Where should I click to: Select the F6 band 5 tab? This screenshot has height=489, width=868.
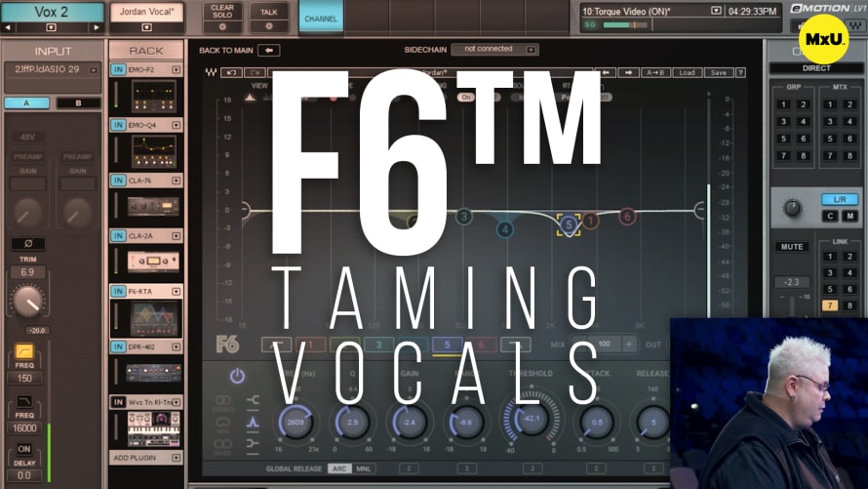pyautogui.click(x=448, y=345)
